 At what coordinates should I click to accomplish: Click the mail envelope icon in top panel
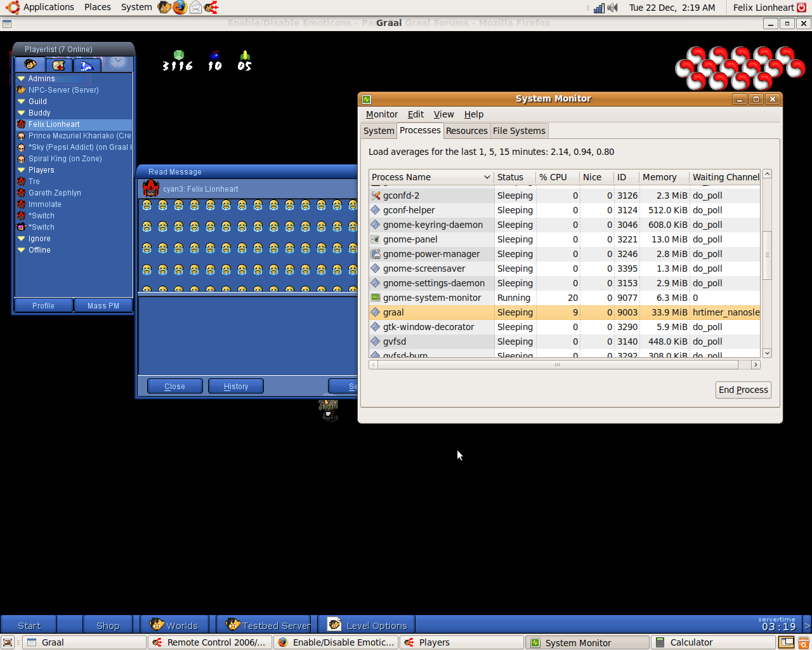[195, 8]
